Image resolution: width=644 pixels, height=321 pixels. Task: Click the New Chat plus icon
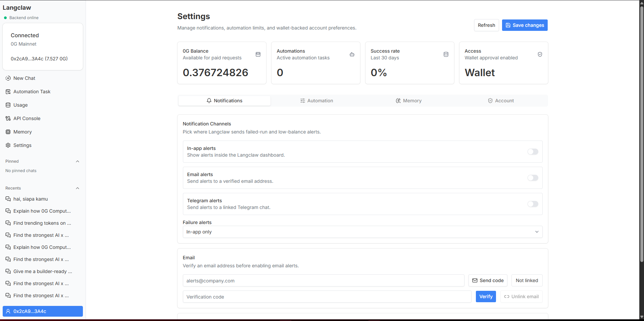coord(8,78)
